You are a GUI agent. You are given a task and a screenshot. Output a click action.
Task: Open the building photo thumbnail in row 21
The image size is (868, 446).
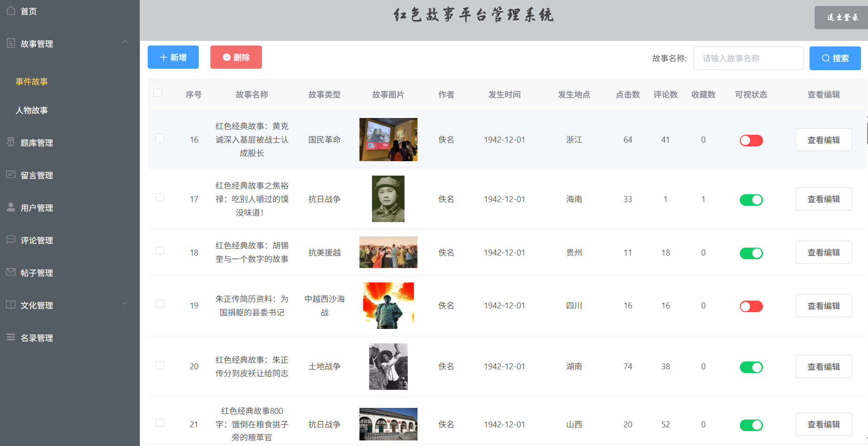[x=388, y=424]
